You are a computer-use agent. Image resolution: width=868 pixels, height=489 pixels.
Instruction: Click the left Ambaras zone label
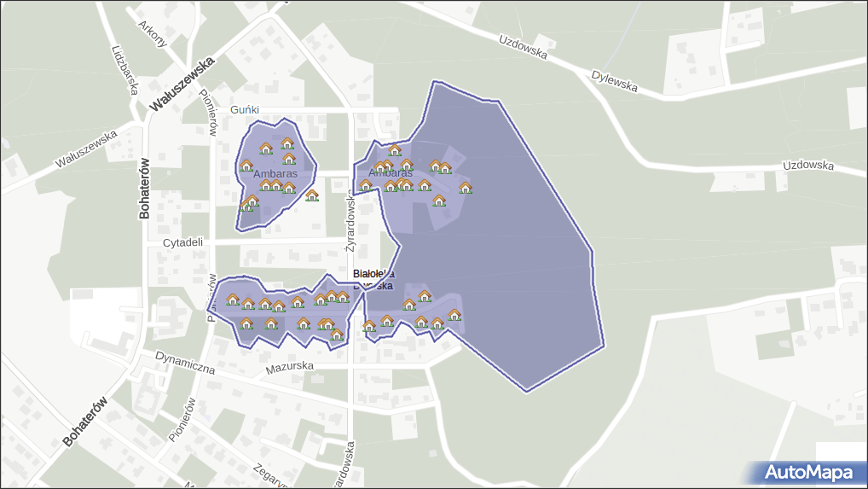tap(275, 173)
